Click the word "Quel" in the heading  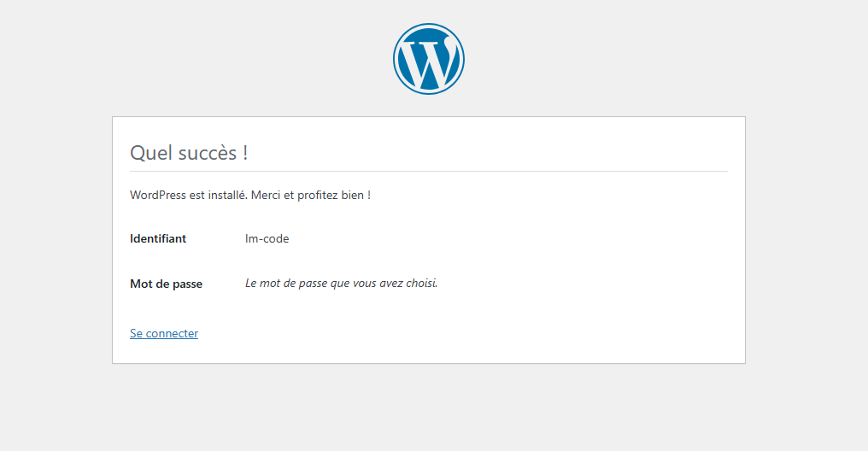pyautogui.click(x=149, y=154)
